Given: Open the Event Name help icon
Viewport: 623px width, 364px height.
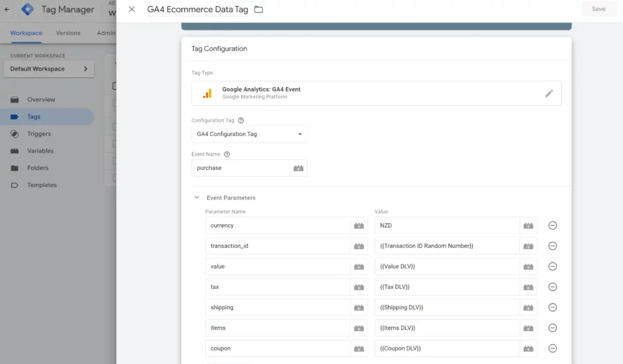Looking at the screenshot, I should click(227, 154).
